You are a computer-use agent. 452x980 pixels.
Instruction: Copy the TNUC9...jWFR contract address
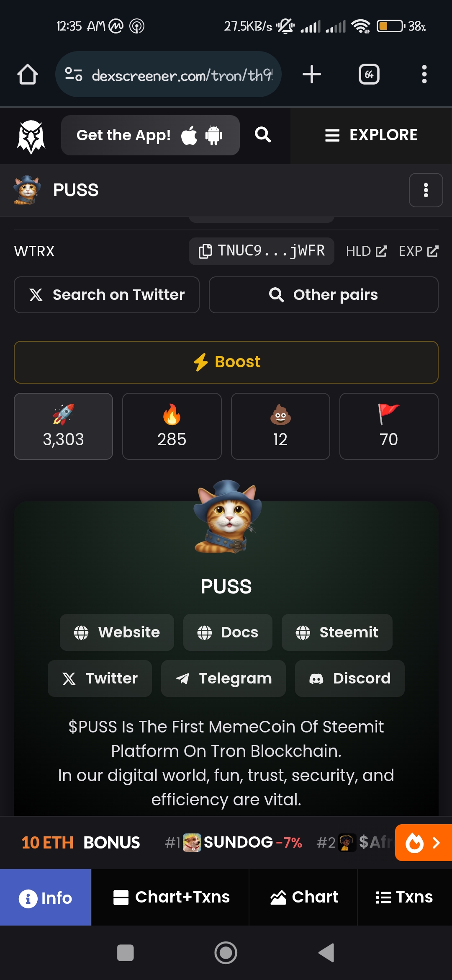click(261, 251)
